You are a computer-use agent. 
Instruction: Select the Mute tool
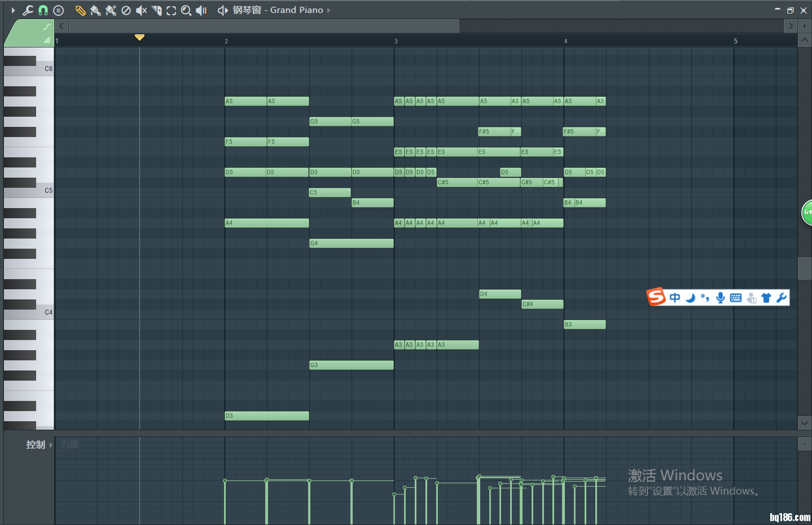[x=141, y=10]
